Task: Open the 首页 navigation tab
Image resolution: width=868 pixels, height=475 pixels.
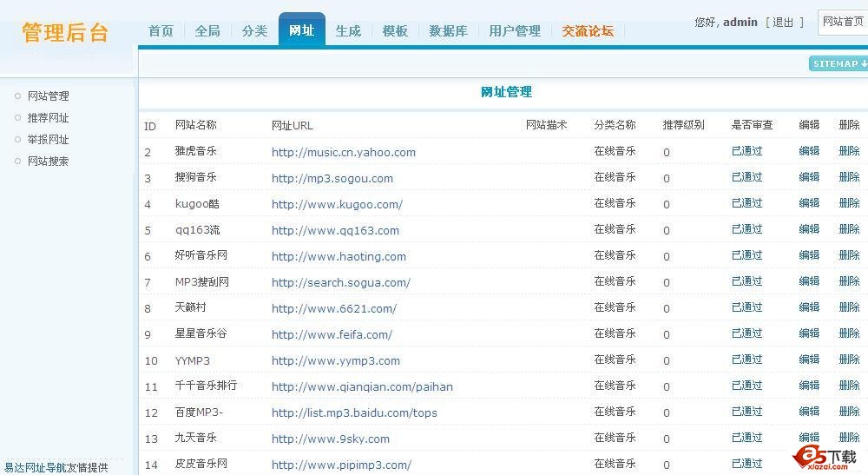Action: (x=161, y=30)
